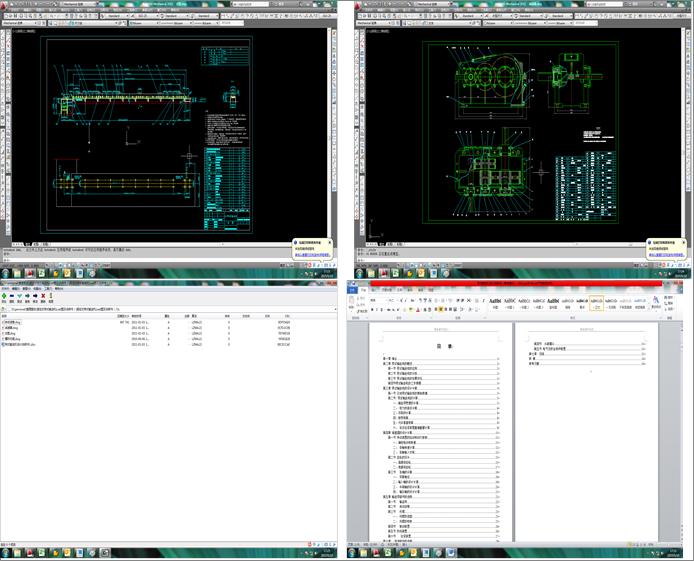Click the red font color A button in Word

coord(418,310)
